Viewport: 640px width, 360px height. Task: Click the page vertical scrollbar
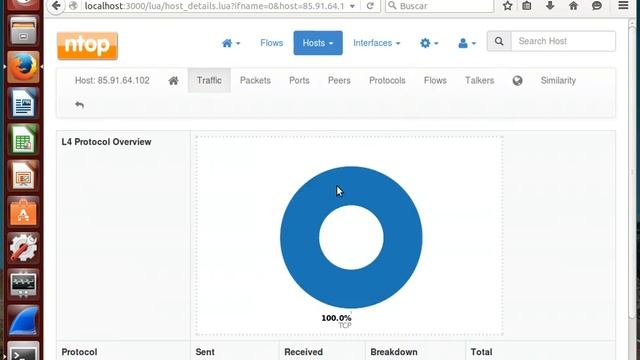click(x=632, y=171)
